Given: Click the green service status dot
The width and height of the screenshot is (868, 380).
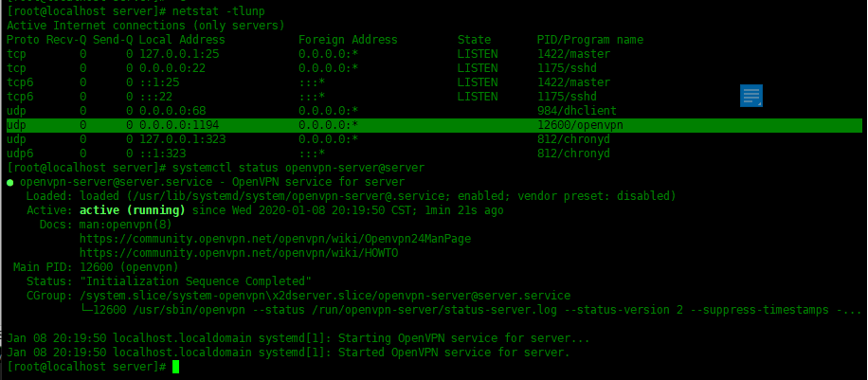Looking at the screenshot, I should click(10, 182).
